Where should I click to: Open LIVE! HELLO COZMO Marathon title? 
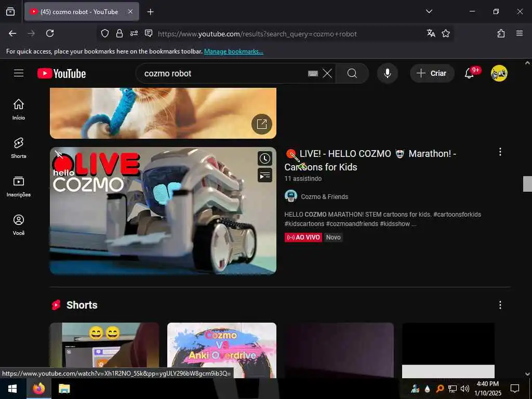370,160
